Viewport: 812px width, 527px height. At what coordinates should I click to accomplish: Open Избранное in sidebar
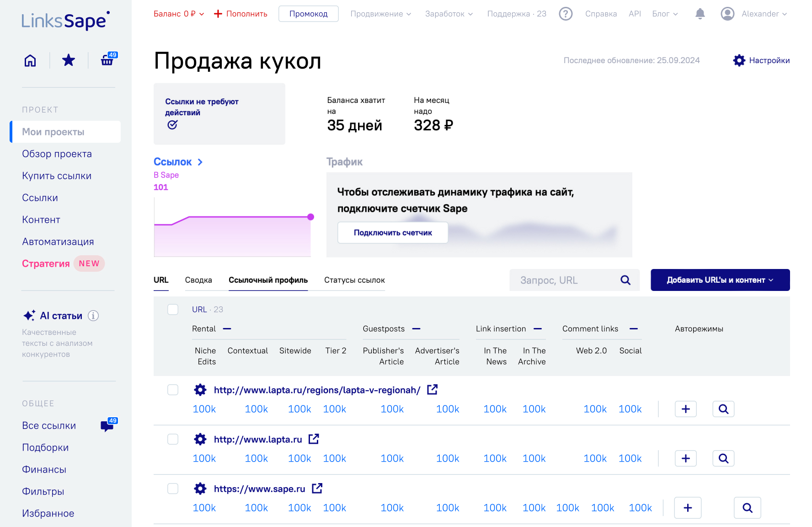(48, 513)
